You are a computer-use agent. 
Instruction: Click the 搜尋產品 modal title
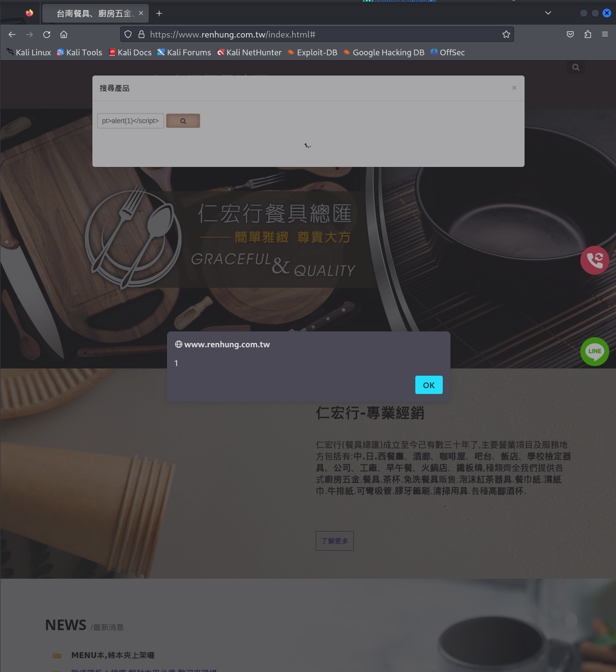(115, 88)
